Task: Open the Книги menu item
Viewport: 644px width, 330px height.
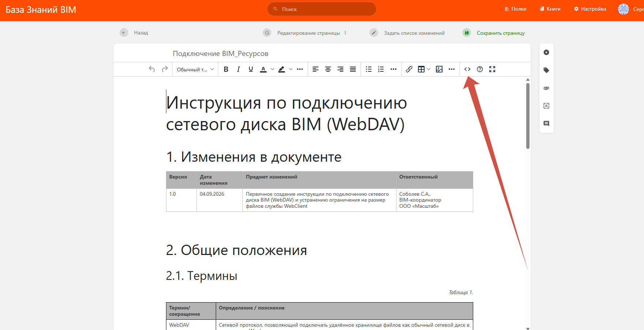Action: click(550, 9)
